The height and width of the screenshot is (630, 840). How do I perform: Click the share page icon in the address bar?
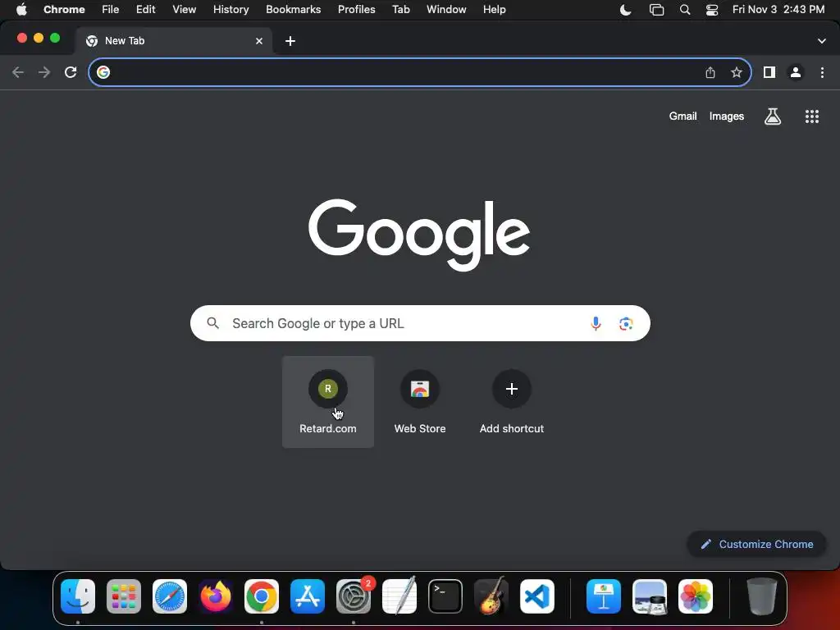pyautogui.click(x=710, y=72)
